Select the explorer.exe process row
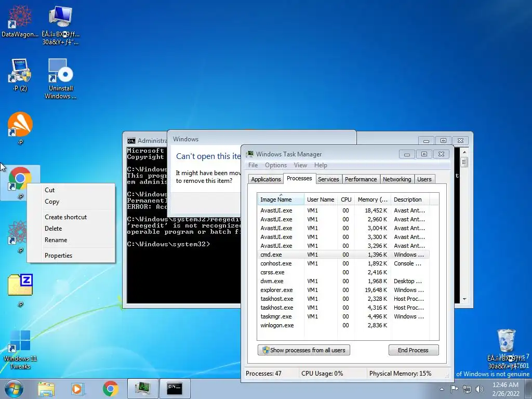 [x=343, y=290]
